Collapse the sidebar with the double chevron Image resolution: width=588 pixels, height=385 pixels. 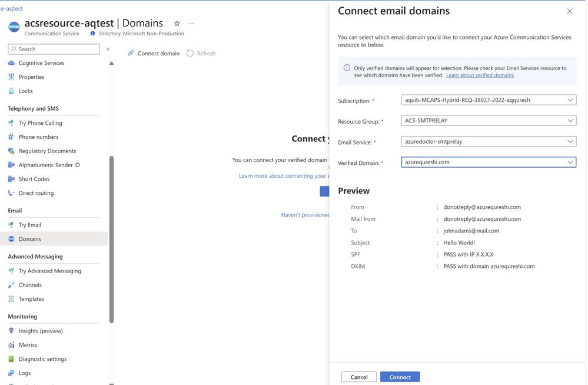108,49
